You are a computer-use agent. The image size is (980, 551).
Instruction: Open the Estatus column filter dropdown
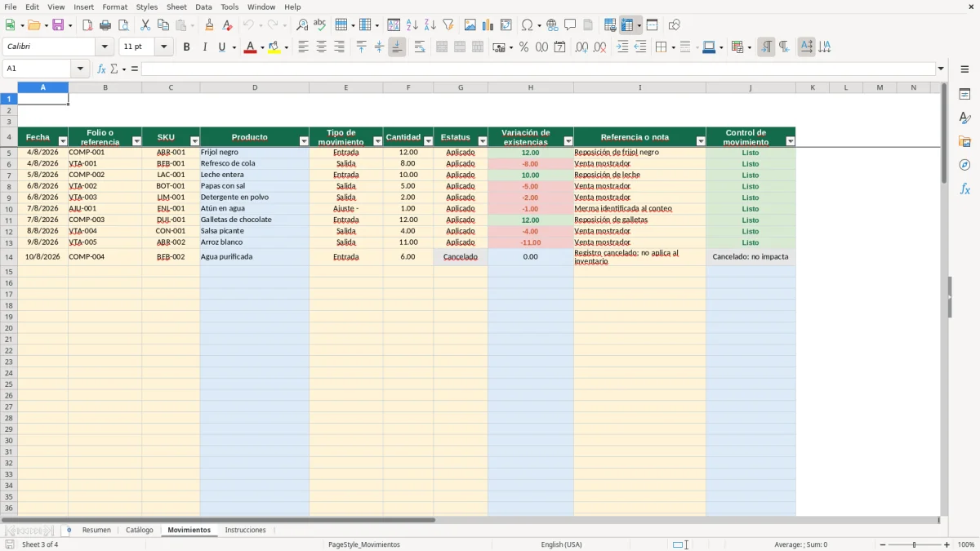tap(483, 141)
